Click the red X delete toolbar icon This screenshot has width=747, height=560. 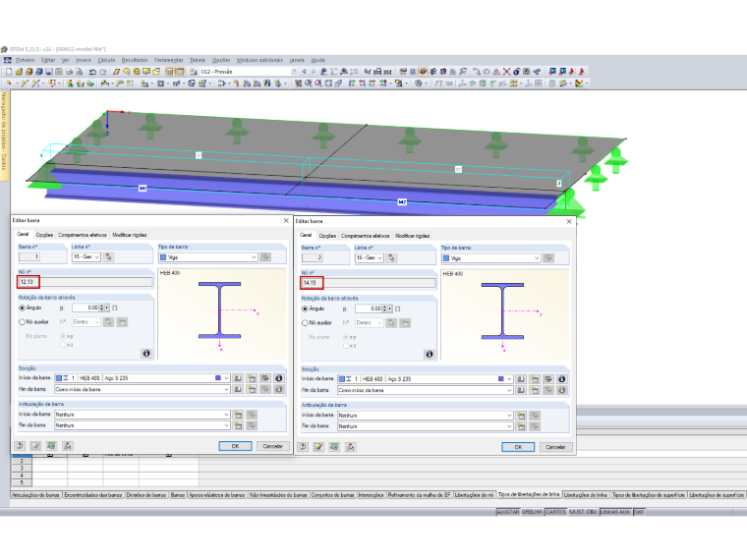(506, 72)
